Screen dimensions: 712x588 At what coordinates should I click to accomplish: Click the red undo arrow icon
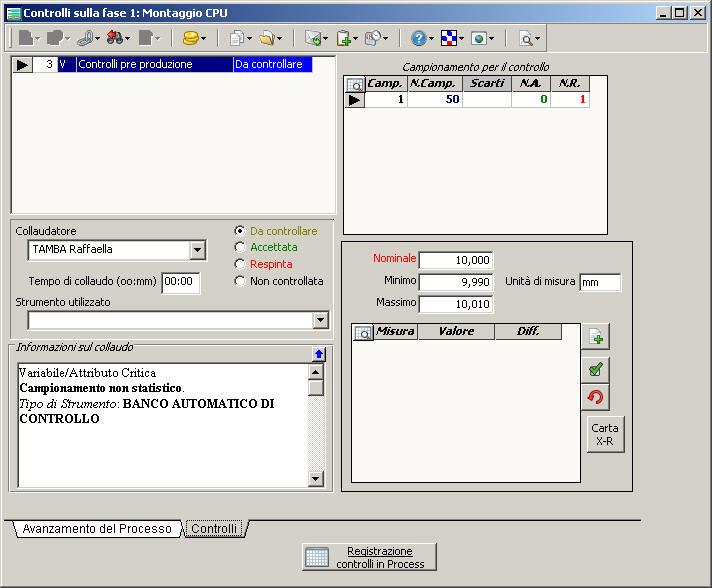tap(595, 398)
